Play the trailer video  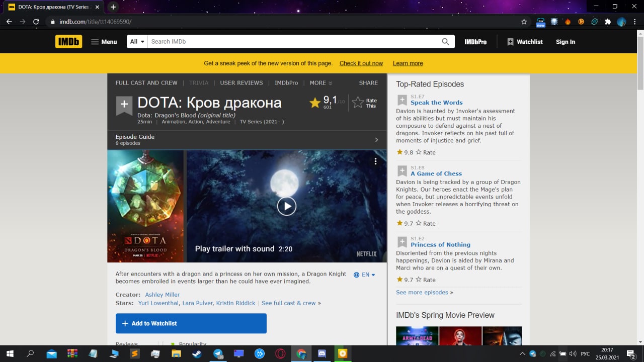tap(286, 206)
